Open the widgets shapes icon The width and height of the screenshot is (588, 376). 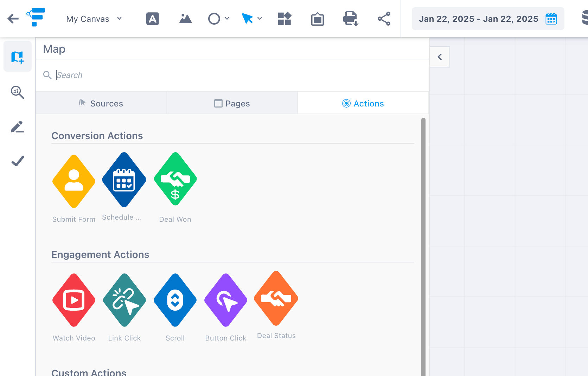tap(285, 19)
